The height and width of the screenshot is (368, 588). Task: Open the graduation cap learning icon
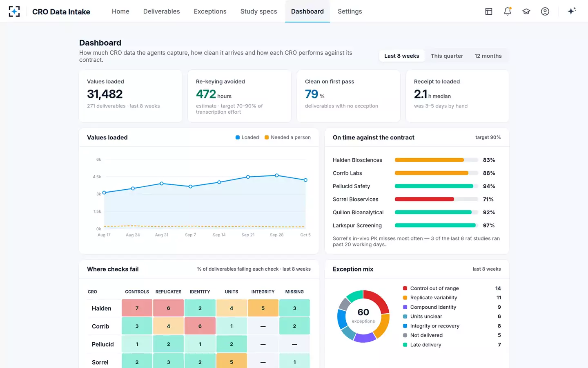click(x=526, y=11)
